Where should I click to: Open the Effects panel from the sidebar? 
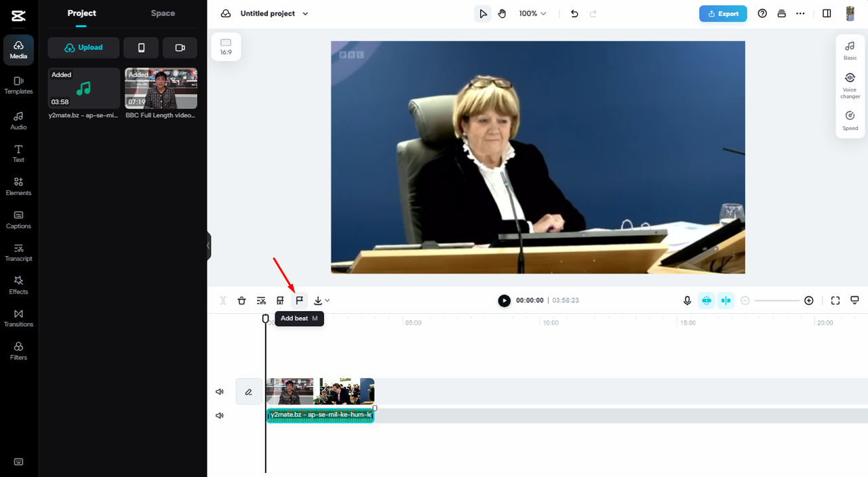(18, 285)
